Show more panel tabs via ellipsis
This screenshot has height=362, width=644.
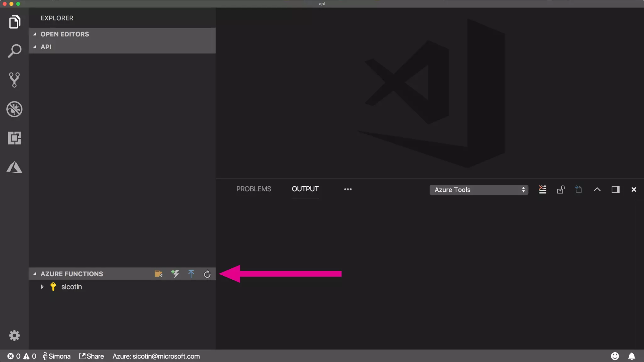pos(348,189)
